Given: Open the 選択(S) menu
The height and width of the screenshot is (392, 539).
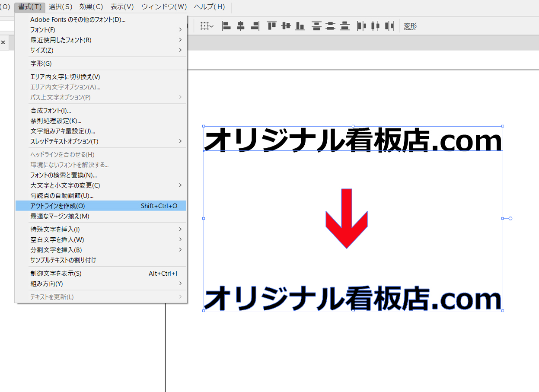Looking at the screenshot, I should [61, 7].
